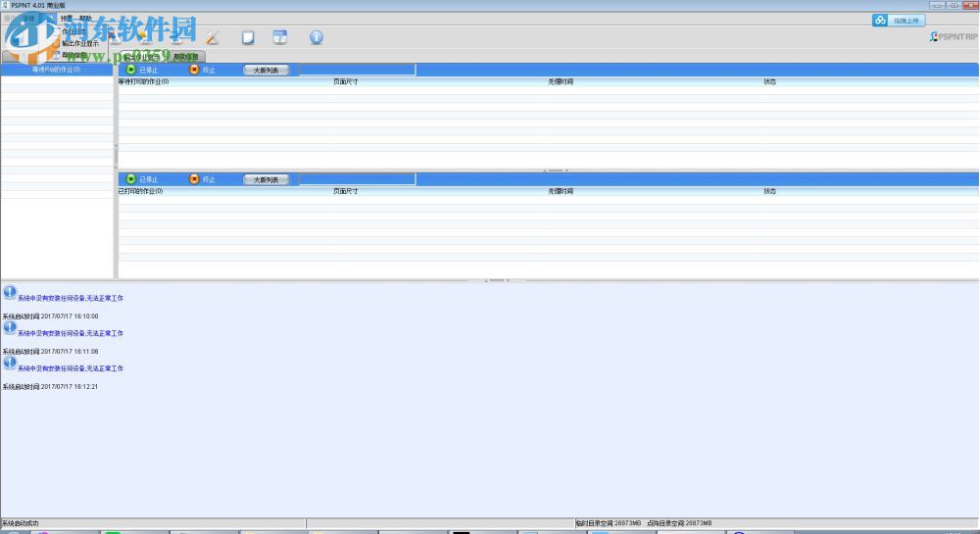Screen dimensions: 980x534
Task: Click 点阵目录空间 28873MB status entry
Action: point(679,523)
